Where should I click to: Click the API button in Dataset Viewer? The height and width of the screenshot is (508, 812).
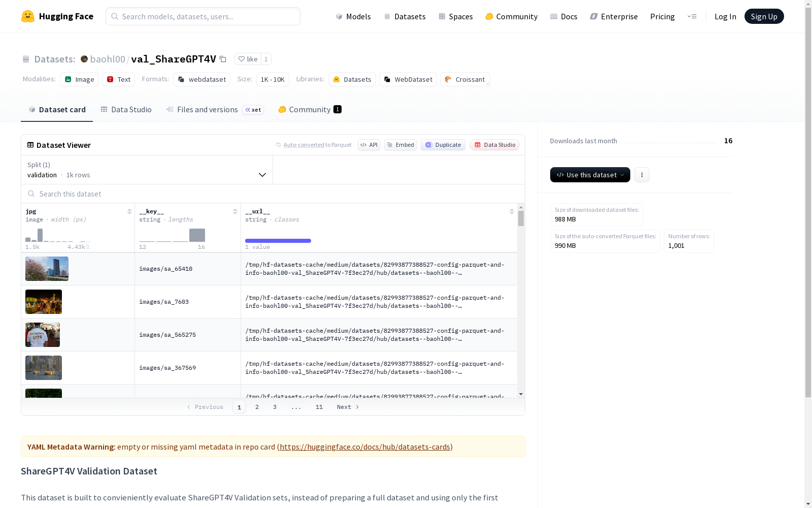[369, 145]
